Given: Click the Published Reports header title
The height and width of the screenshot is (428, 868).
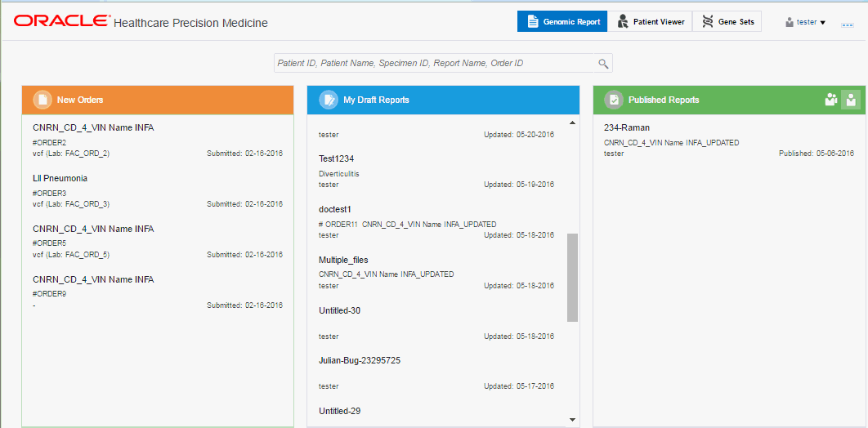Looking at the screenshot, I should [x=664, y=100].
